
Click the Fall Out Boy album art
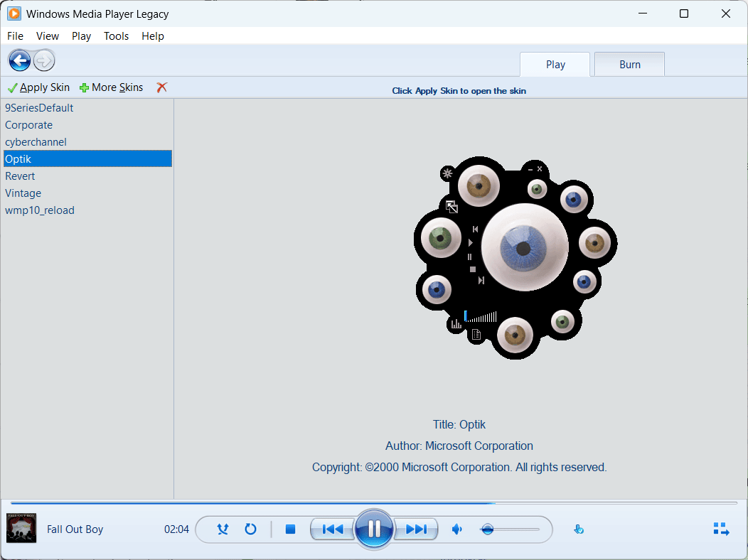(21, 528)
